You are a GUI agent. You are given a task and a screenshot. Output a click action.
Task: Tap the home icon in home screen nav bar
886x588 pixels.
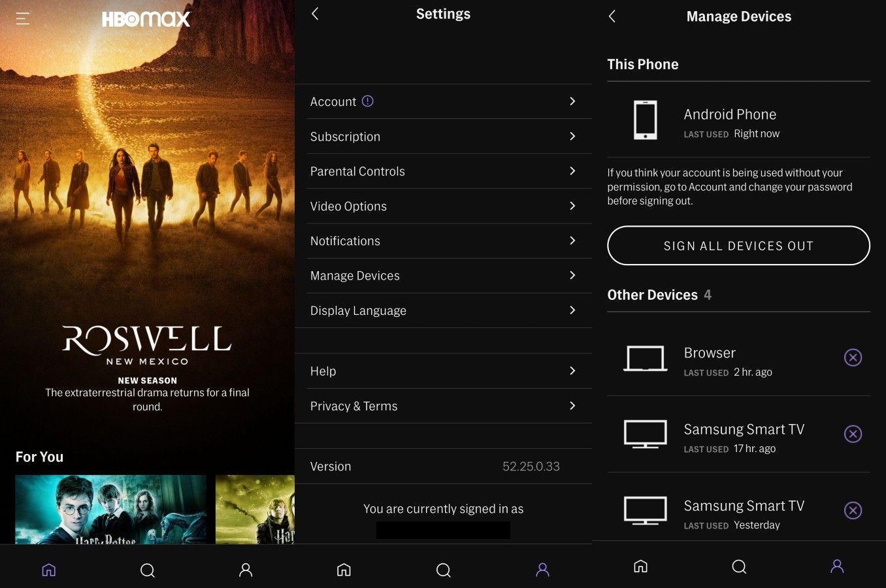pyautogui.click(x=49, y=570)
